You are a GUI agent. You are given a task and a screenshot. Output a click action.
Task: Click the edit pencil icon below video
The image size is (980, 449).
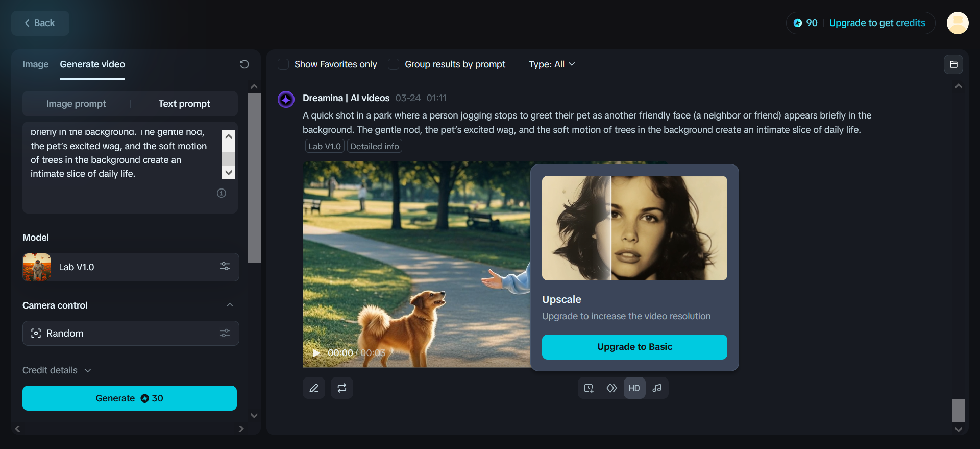314,388
